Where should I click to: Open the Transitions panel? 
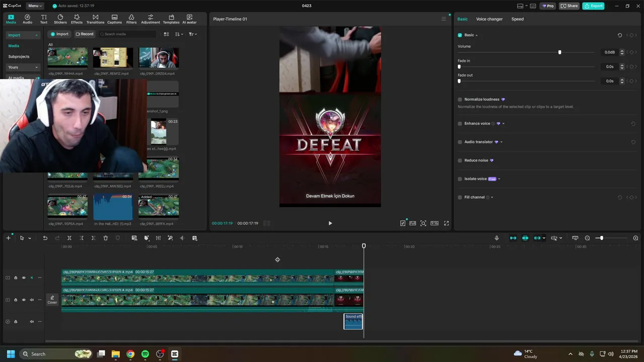tap(95, 19)
